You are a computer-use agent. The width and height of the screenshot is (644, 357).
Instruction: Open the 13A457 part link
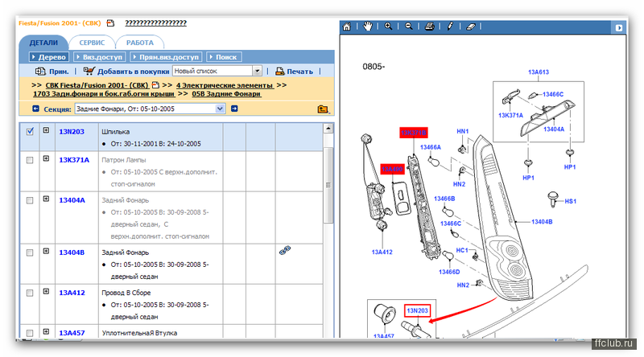point(72,333)
